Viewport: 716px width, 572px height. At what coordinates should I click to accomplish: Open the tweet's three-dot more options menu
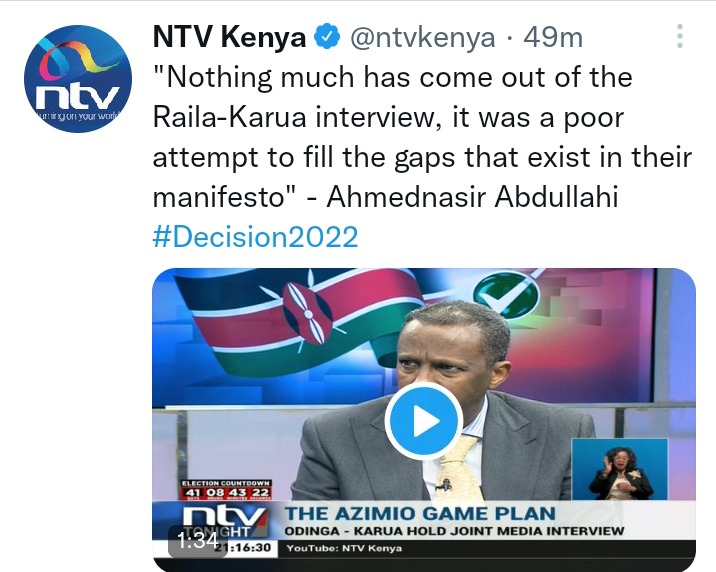click(x=680, y=37)
